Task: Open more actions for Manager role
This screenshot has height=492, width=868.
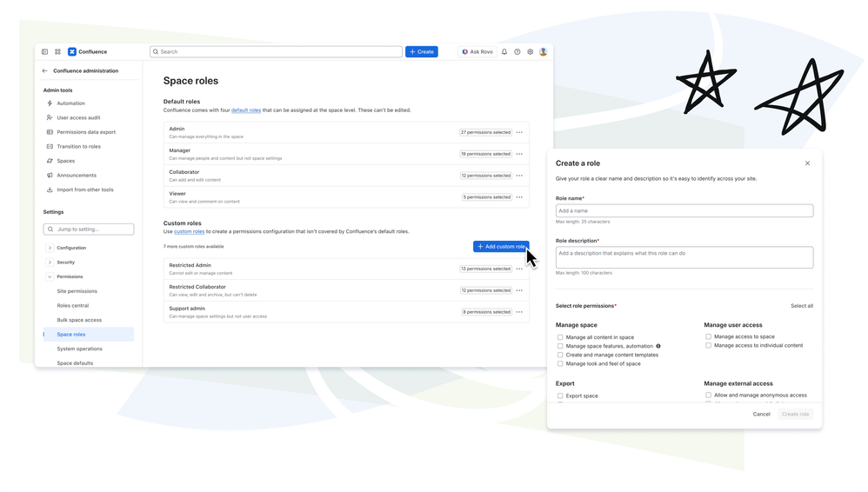Action: pyautogui.click(x=519, y=154)
